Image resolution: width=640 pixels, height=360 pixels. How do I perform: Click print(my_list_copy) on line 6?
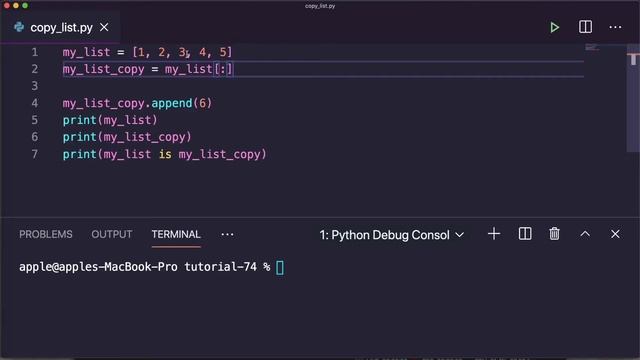point(127,137)
